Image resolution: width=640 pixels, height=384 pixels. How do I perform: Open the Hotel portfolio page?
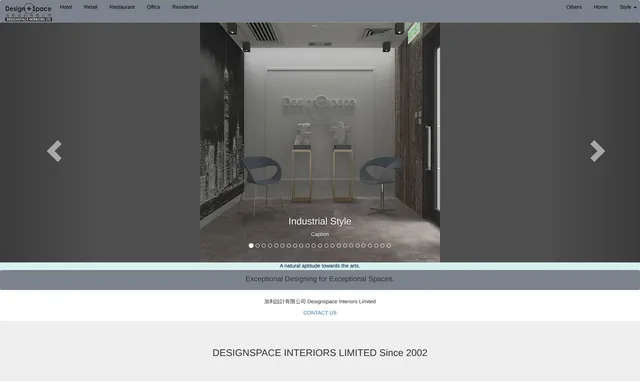[66, 7]
